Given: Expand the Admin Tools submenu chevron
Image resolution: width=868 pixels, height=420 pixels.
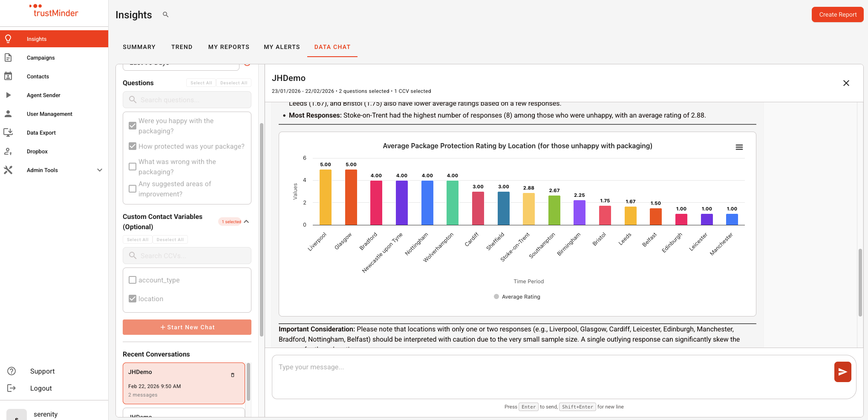Looking at the screenshot, I should pos(100,170).
